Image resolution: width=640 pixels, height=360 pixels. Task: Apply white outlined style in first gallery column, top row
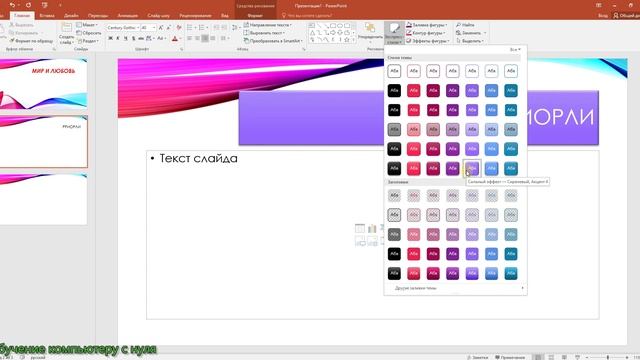point(394,71)
